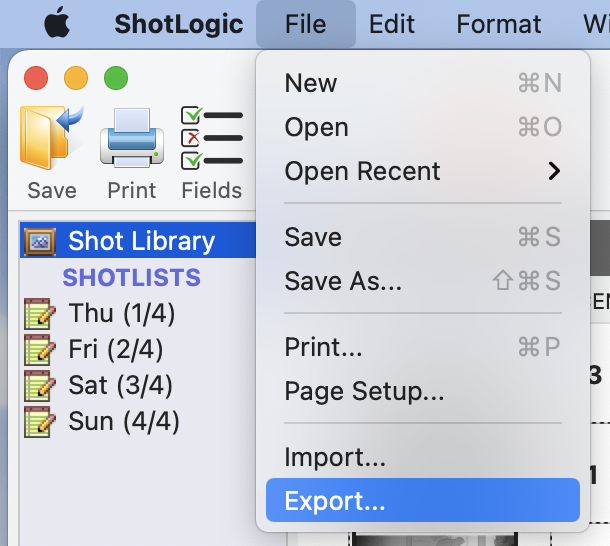
Task: Expand the Open Recent submenu arrow
Action: click(554, 171)
